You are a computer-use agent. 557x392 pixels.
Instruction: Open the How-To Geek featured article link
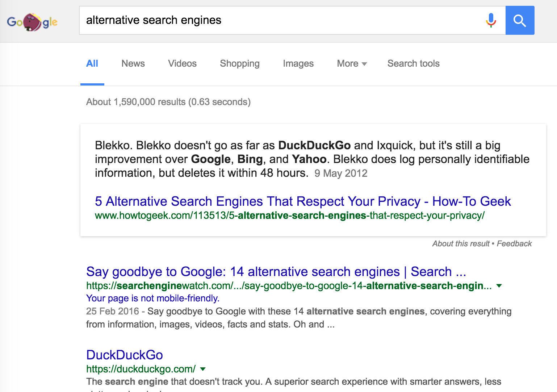(x=302, y=201)
